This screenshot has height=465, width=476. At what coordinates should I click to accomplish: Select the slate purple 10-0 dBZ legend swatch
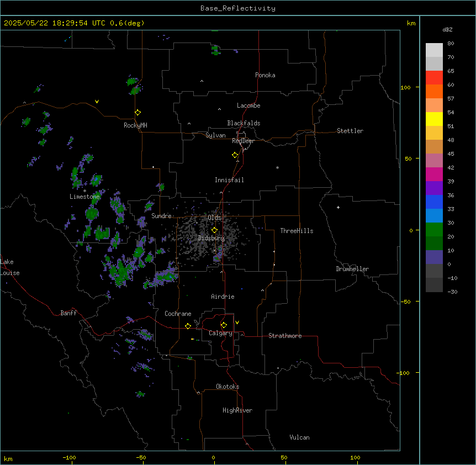click(434, 257)
